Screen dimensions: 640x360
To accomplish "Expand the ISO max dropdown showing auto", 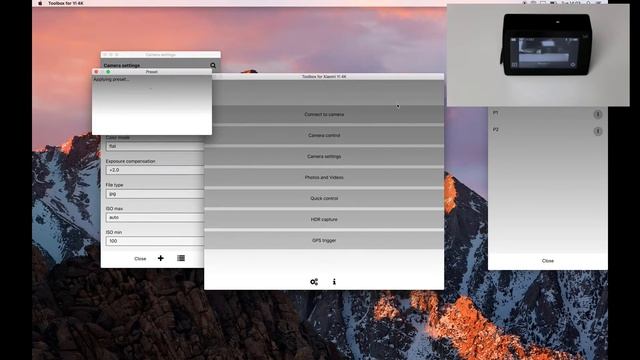I will [x=155, y=218].
